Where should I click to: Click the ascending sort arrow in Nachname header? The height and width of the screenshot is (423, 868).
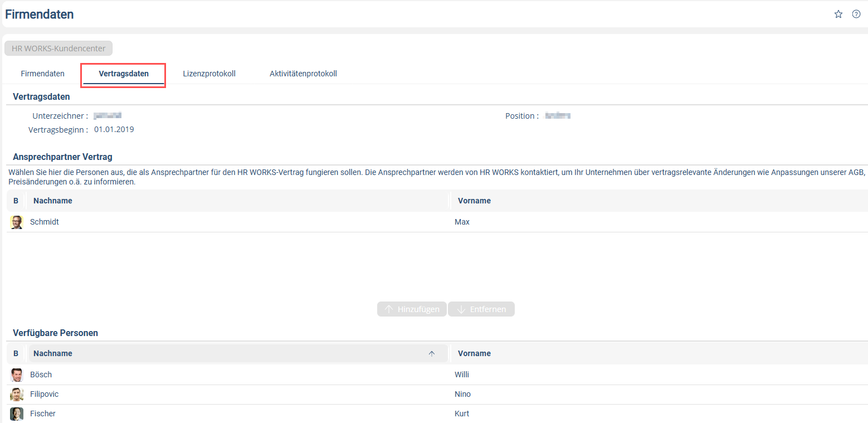[x=431, y=353]
